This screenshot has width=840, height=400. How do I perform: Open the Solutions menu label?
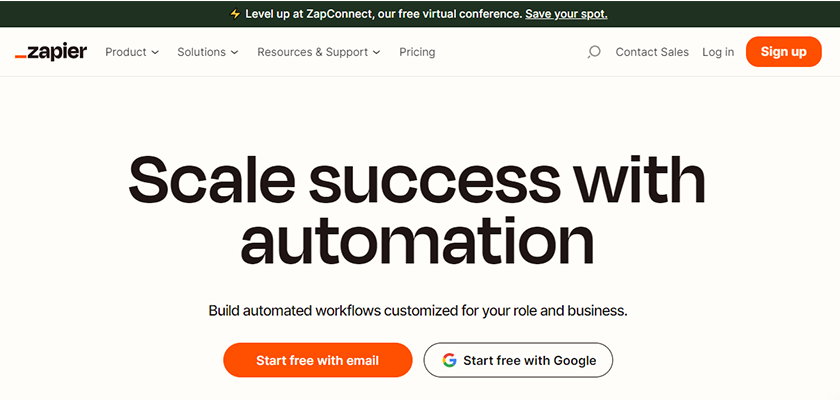[x=201, y=52]
